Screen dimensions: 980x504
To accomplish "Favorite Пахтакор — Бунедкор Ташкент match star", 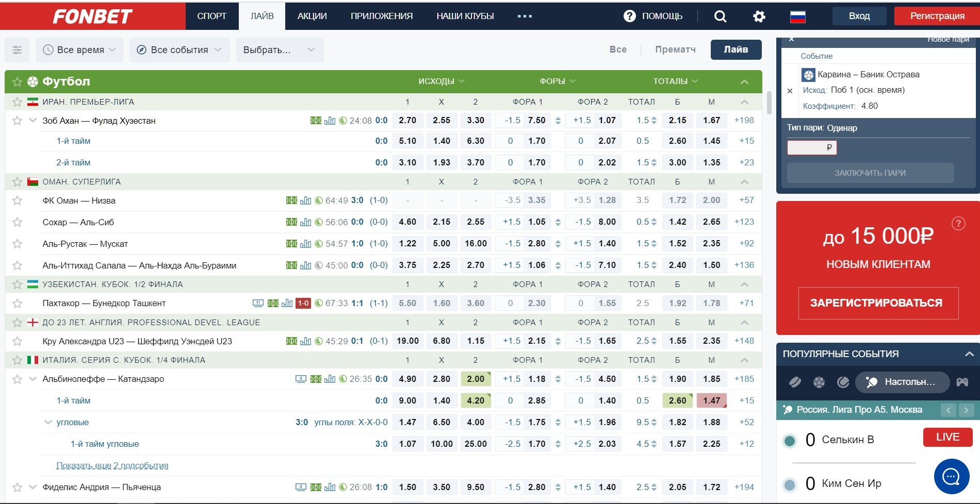I will tap(17, 303).
